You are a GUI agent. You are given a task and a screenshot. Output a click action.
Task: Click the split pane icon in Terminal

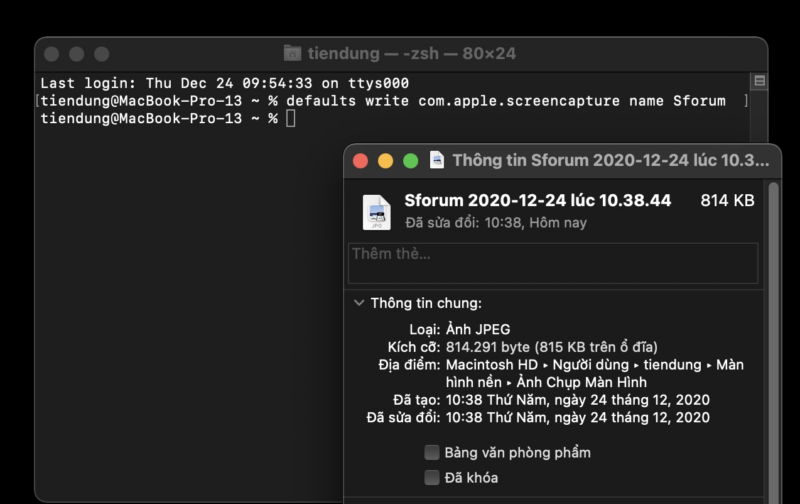point(759,81)
